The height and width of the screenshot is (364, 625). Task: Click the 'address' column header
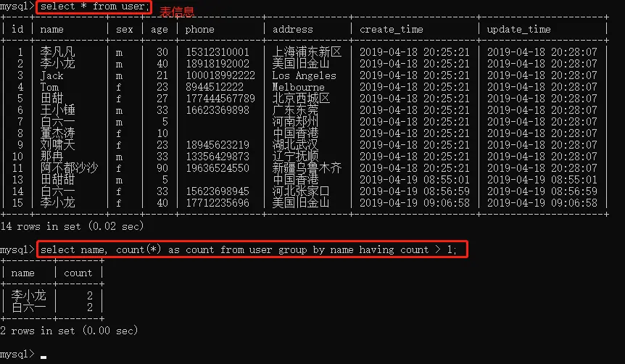(x=293, y=30)
